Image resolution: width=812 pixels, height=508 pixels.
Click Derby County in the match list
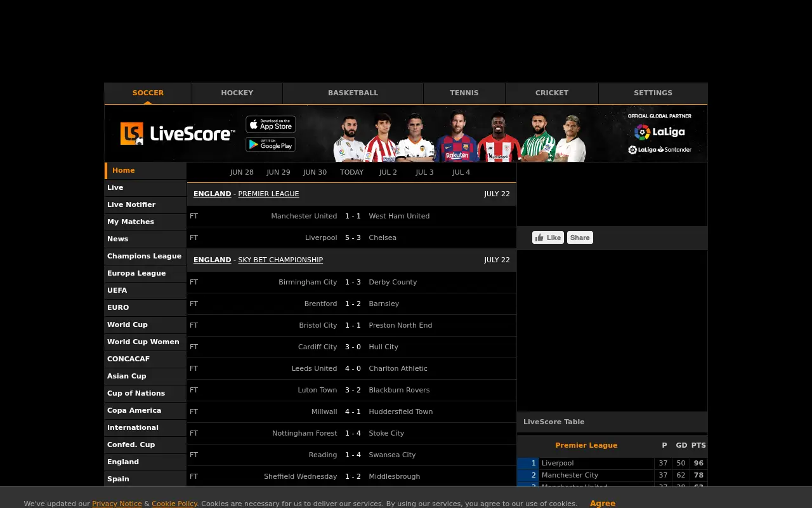(x=393, y=282)
